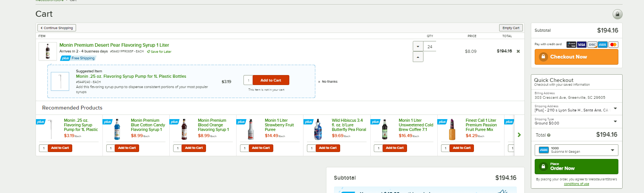The height and width of the screenshot is (193, 644).
Task: Open the Desert Pear syrup product thumbnail
Action: (48, 51)
